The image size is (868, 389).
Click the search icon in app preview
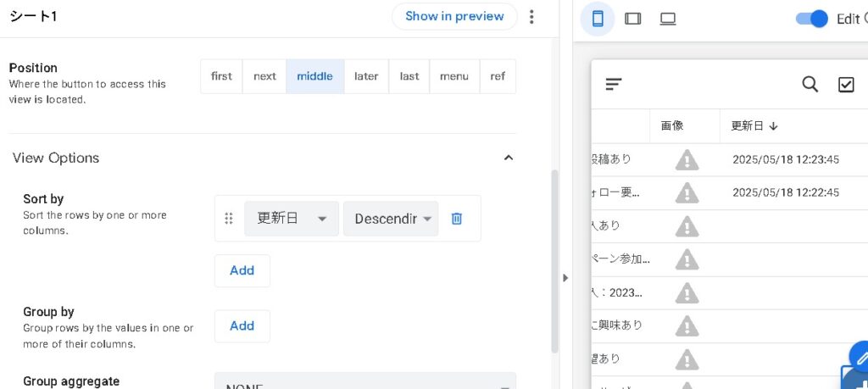810,84
